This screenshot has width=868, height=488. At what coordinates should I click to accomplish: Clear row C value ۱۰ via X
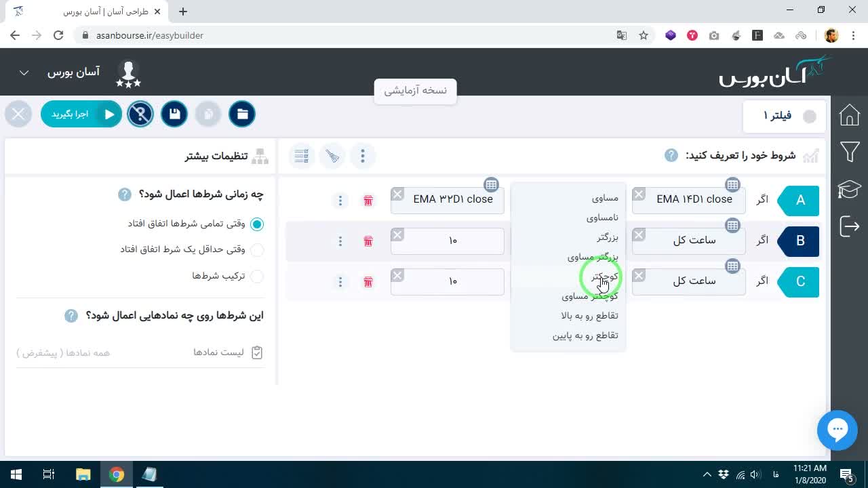click(397, 276)
